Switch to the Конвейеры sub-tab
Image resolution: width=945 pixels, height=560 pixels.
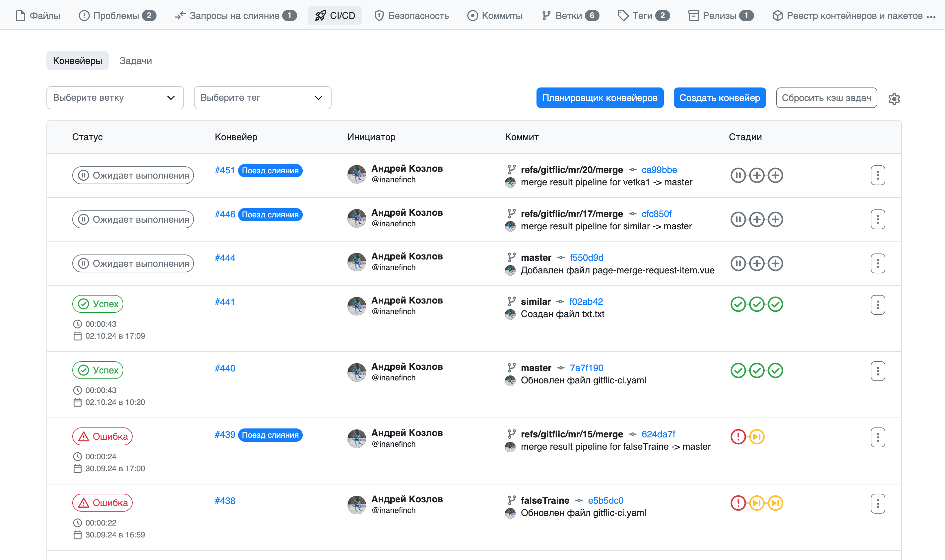coord(77,61)
